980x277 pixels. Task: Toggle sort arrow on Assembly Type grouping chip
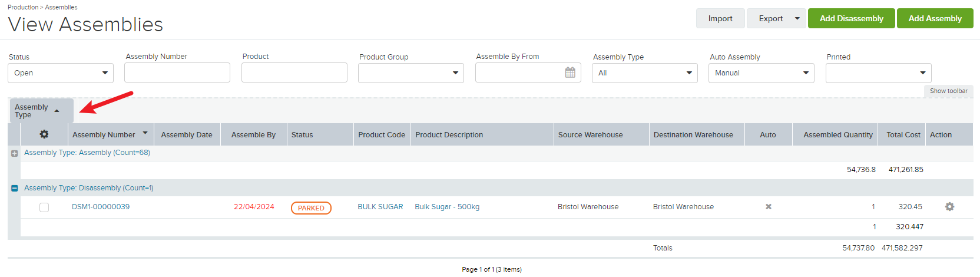coord(57,111)
